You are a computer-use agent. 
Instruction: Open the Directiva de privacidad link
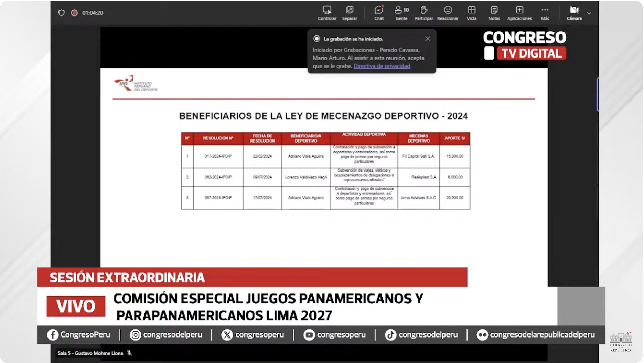click(382, 66)
